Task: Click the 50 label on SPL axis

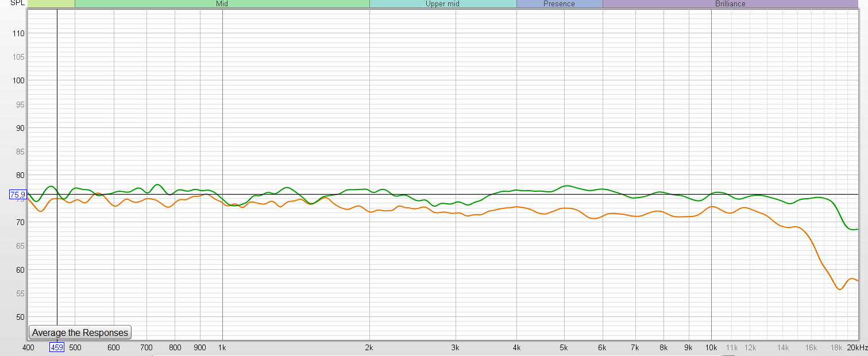Action: [20, 317]
